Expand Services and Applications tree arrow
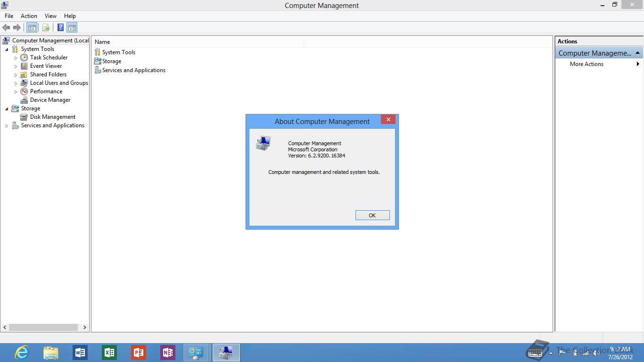 click(7, 126)
